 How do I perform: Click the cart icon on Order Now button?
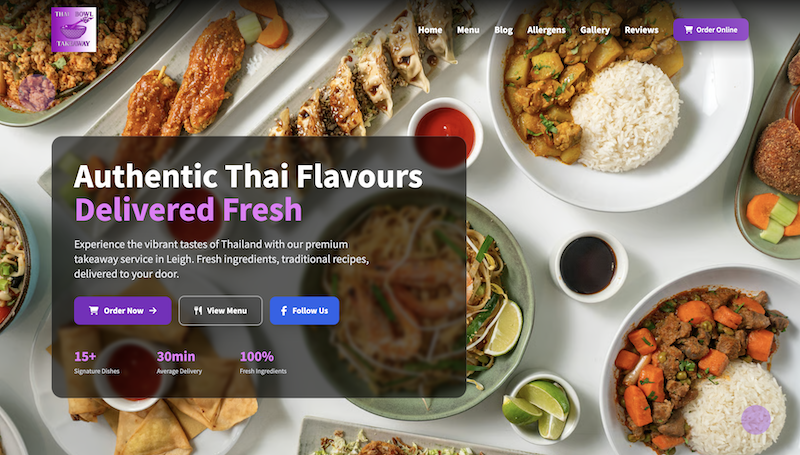click(x=93, y=311)
